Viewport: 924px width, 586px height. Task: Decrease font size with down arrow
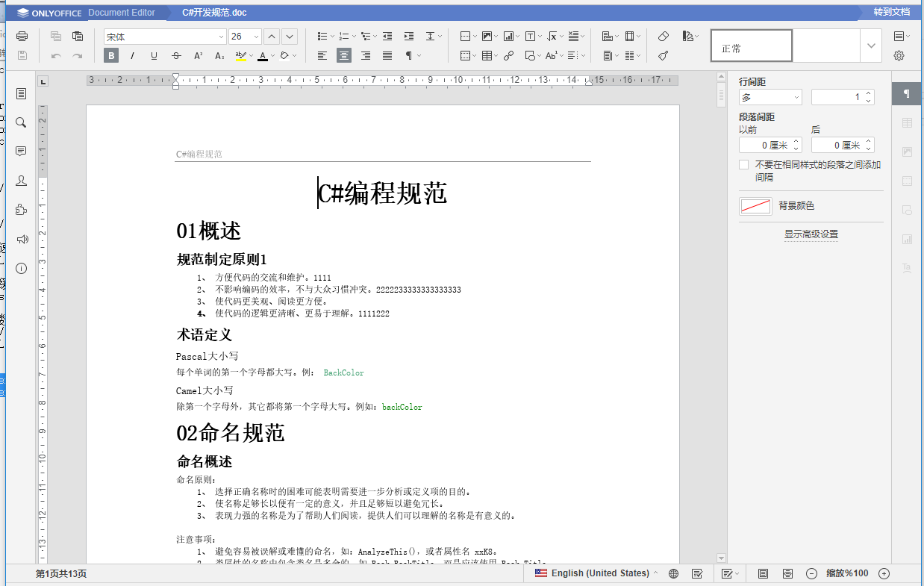pos(290,37)
